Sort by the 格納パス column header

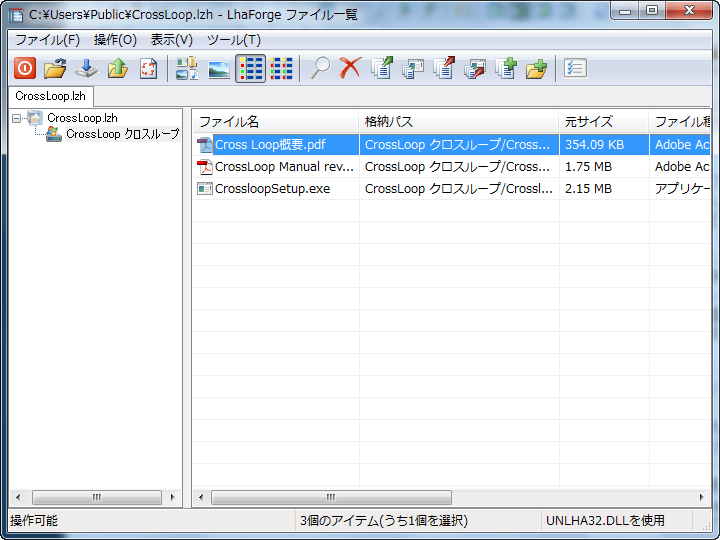(459, 122)
